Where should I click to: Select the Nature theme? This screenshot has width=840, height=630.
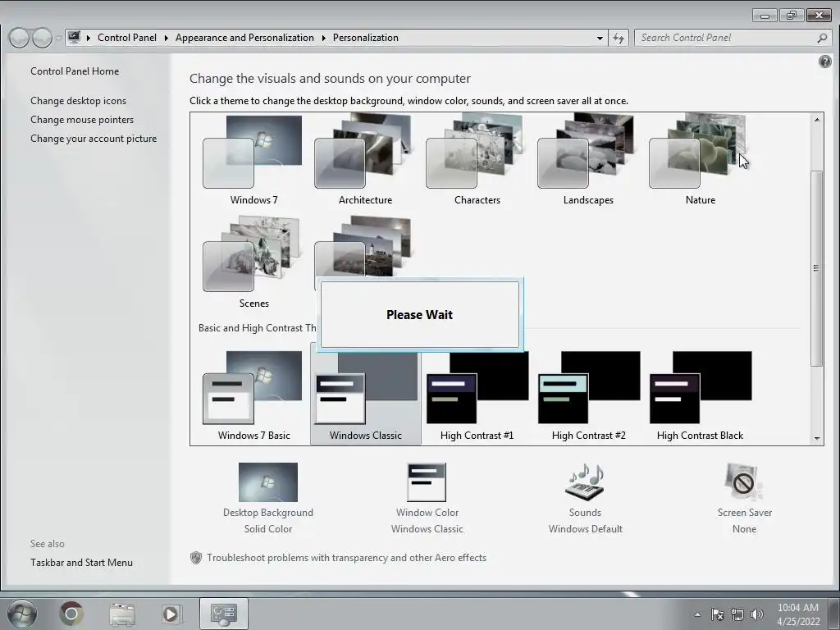click(x=701, y=161)
